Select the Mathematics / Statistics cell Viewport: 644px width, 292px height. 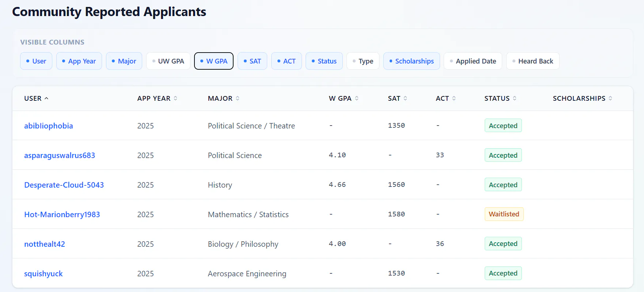248,215
